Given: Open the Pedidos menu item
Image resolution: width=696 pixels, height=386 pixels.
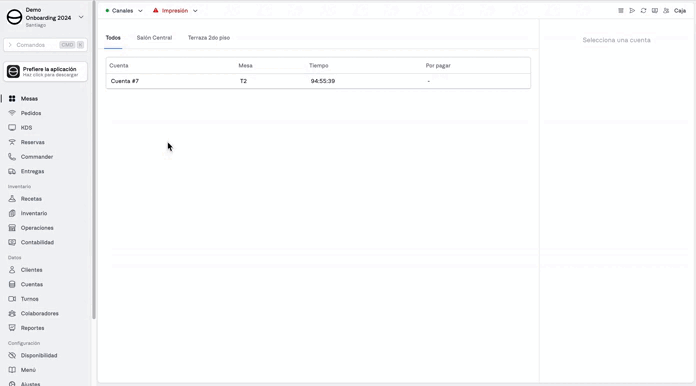Looking at the screenshot, I should coord(31,113).
